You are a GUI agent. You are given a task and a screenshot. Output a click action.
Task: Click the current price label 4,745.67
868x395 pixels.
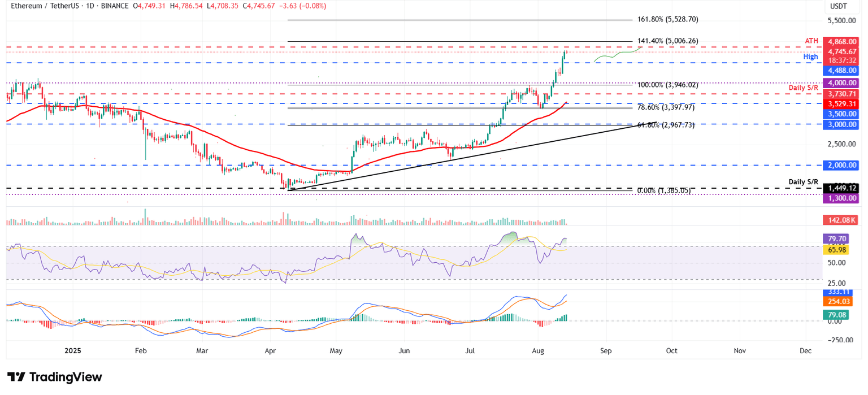click(841, 51)
